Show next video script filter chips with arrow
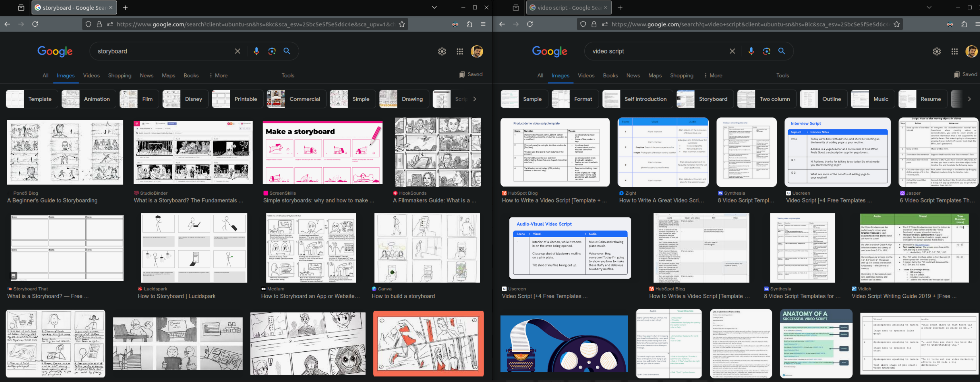The width and height of the screenshot is (980, 382). 969,99
